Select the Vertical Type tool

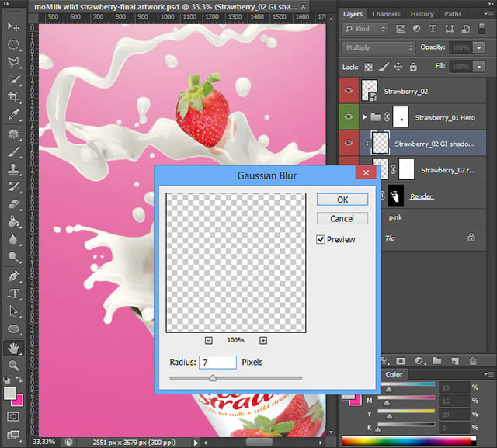pos(13,293)
